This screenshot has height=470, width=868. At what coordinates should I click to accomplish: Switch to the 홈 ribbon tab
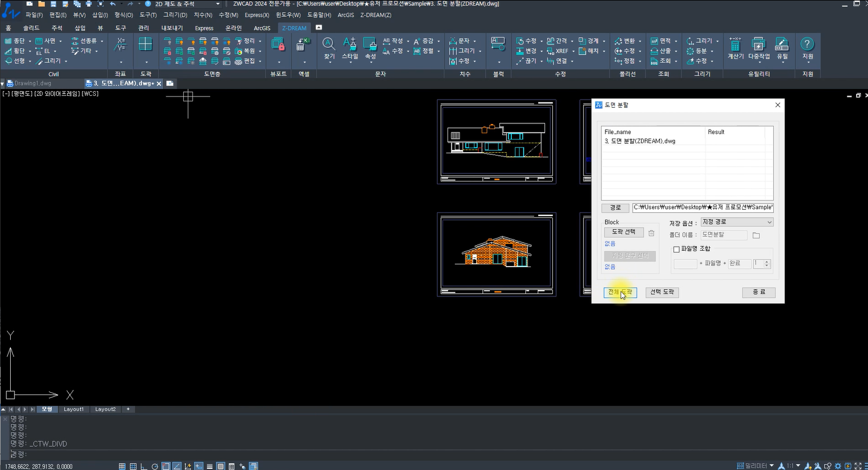[x=8, y=28]
